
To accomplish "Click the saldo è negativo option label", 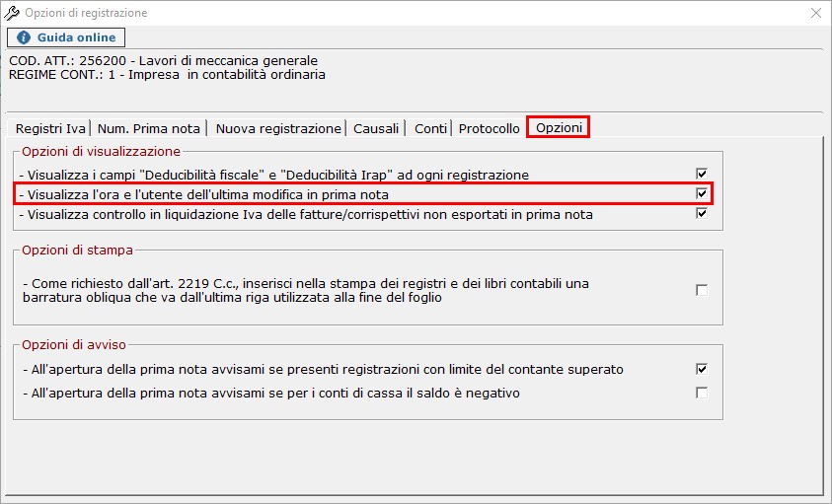I will [x=271, y=394].
